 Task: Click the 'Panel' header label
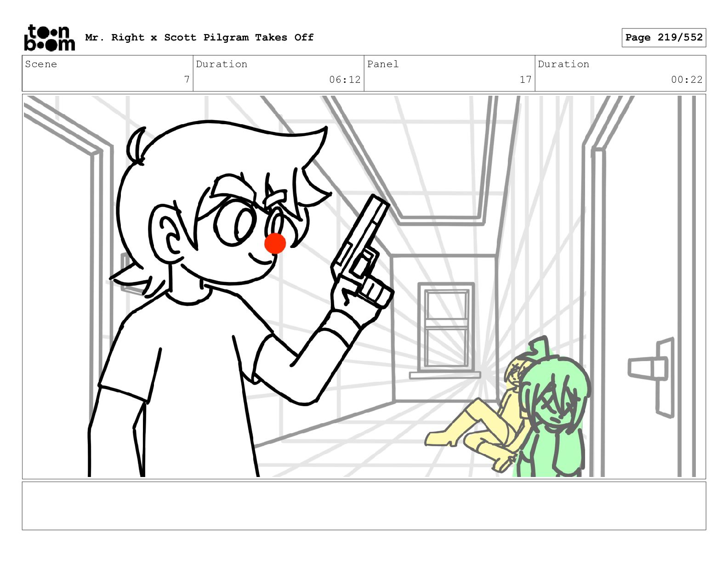[x=383, y=64]
